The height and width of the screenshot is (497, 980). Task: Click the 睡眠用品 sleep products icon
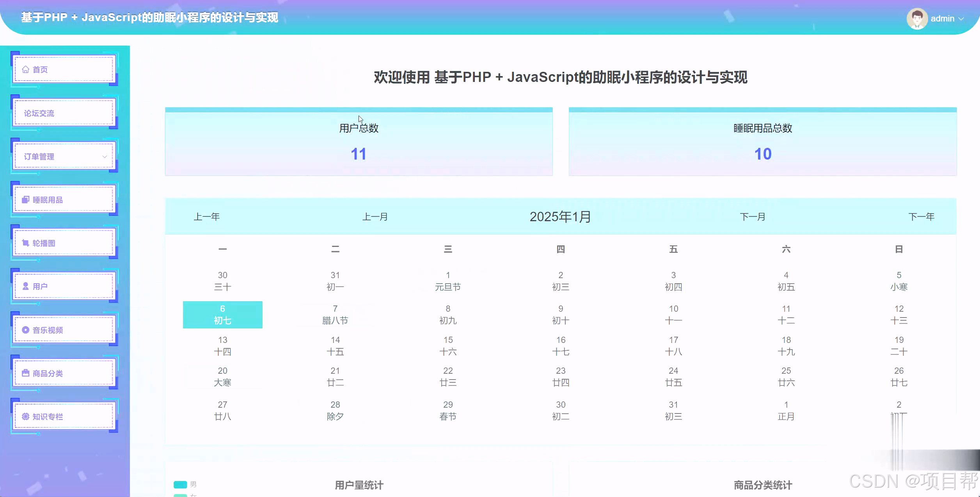[25, 199]
